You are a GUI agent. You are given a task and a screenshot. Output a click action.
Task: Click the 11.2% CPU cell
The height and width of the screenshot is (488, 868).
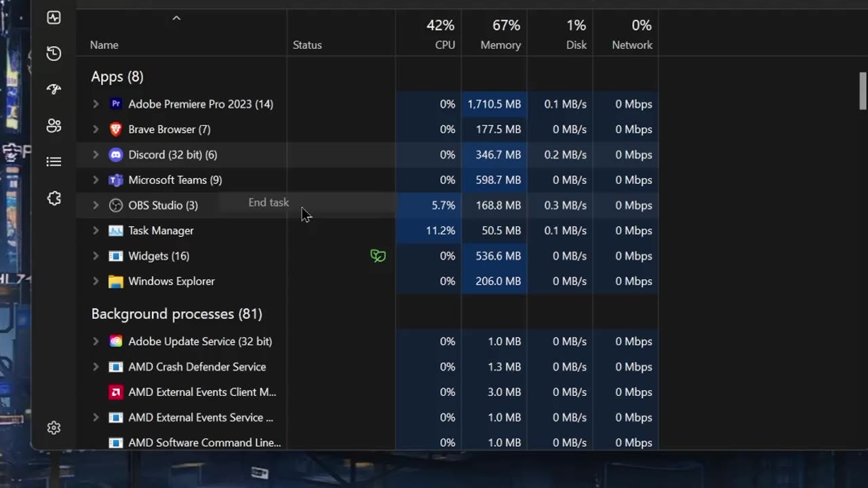429,230
